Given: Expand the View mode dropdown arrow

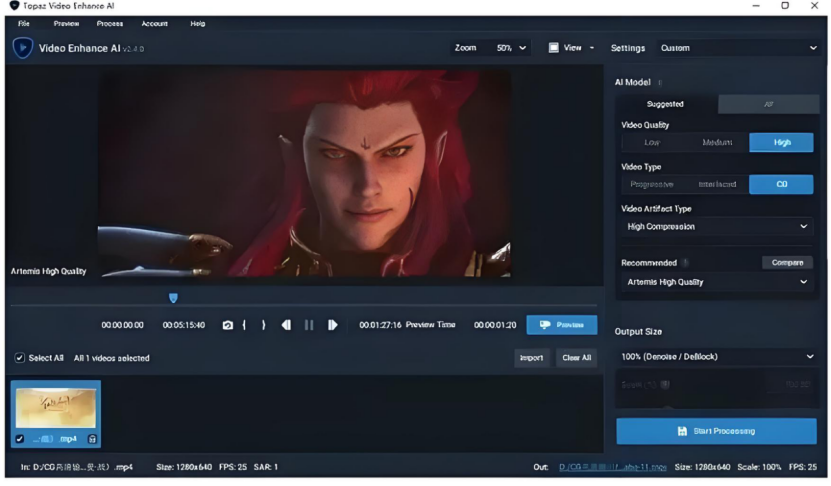Looking at the screenshot, I should click(592, 48).
